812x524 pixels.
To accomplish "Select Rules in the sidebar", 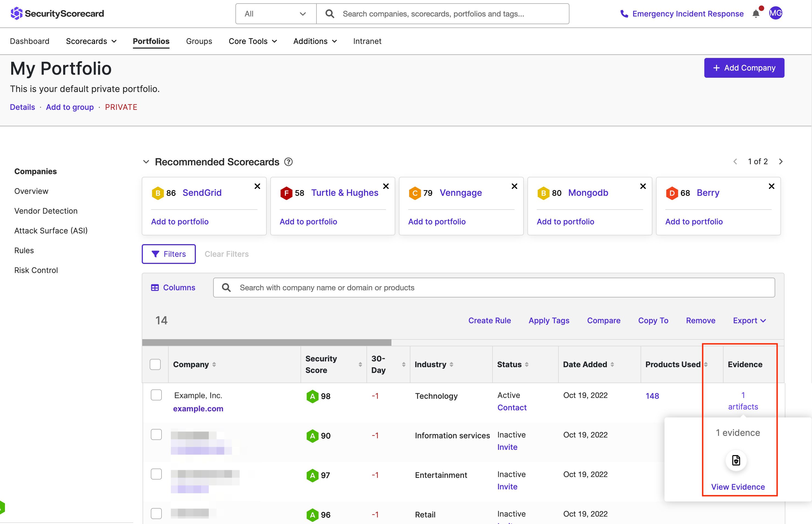I will (x=24, y=250).
